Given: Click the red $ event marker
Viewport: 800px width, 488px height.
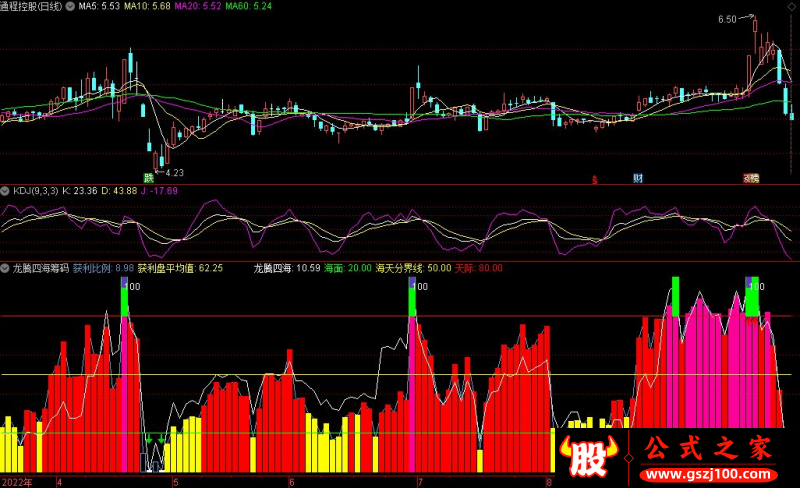Looking at the screenshot, I should pos(594,180).
